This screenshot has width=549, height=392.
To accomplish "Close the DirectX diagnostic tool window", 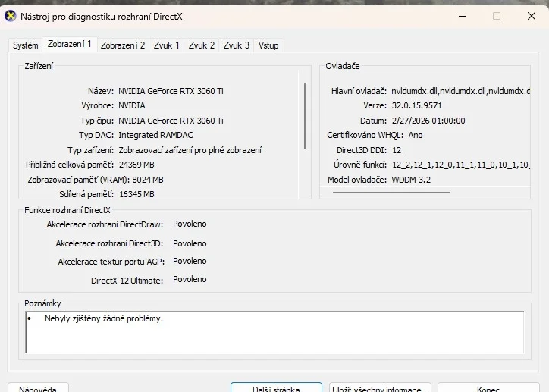I will [x=531, y=15].
